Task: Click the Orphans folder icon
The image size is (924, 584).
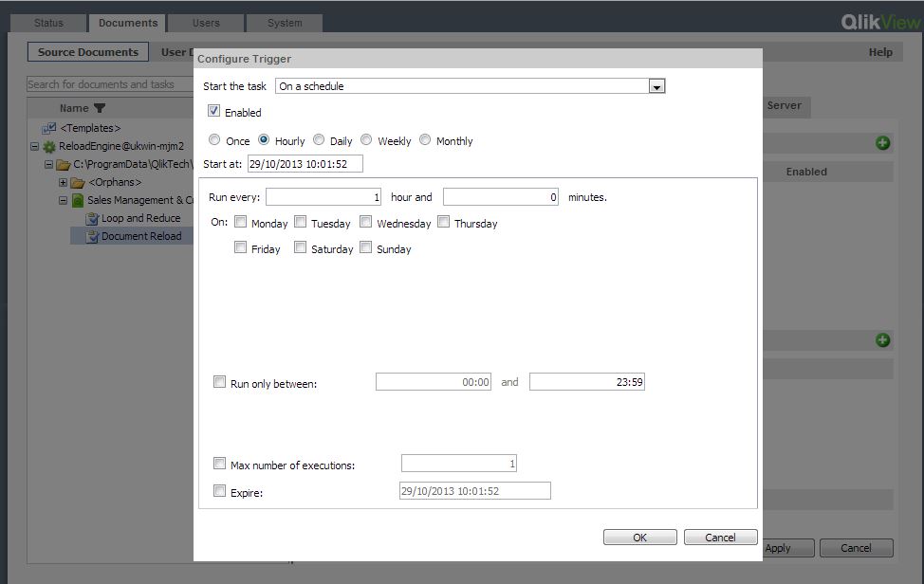Action: (78, 182)
